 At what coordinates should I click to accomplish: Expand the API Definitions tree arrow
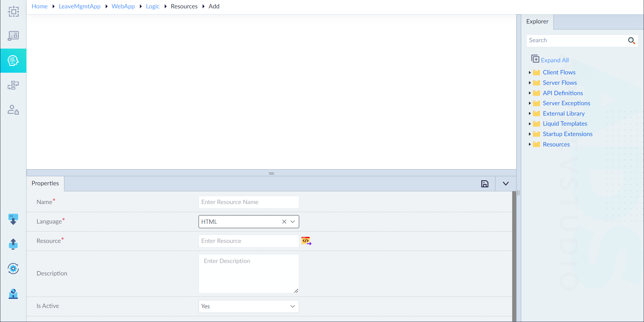530,93
